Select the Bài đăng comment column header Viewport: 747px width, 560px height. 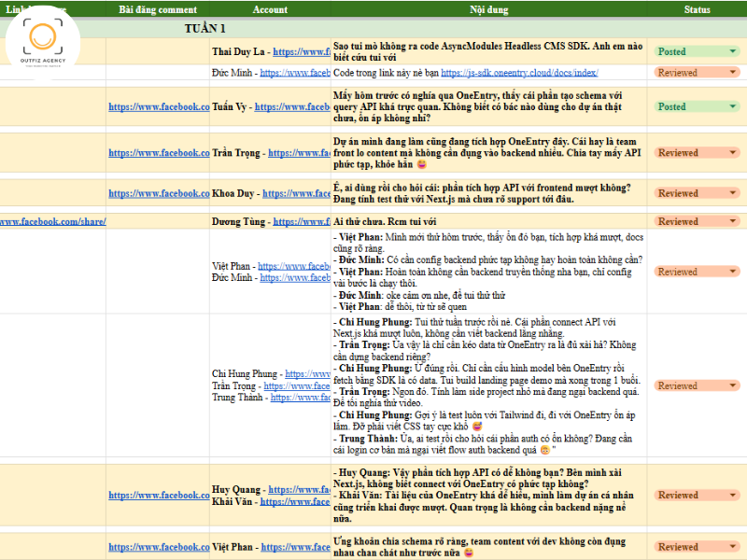click(x=158, y=9)
